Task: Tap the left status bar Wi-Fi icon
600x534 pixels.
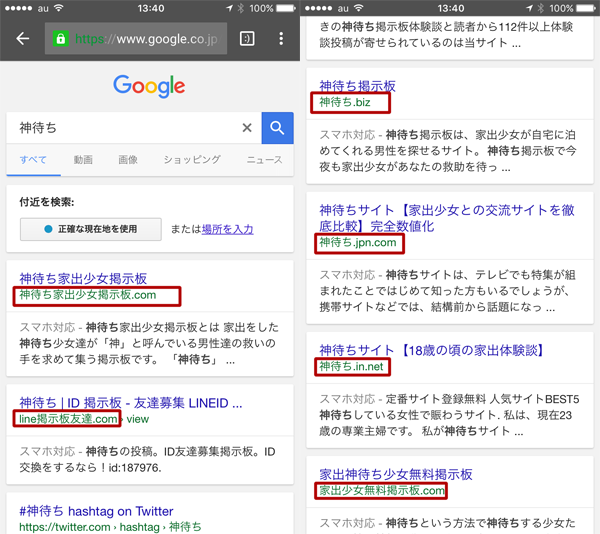Action: [59, 8]
